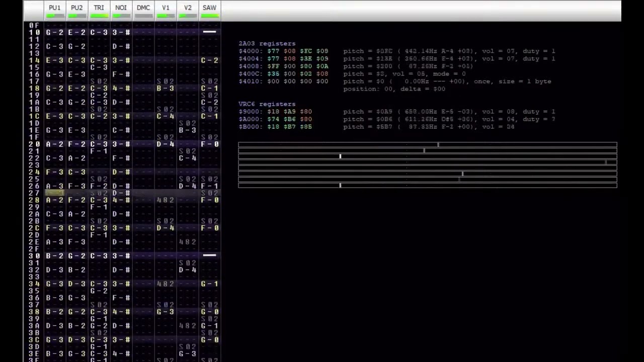Click the $4010 register line
Image resolution: width=644 pixels, height=362 pixels.
pos(395,81)
